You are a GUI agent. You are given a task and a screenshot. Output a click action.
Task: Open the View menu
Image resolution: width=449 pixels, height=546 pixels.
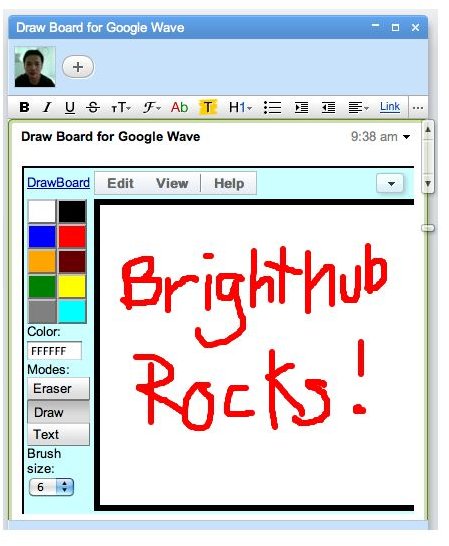(x=172, y=183)
